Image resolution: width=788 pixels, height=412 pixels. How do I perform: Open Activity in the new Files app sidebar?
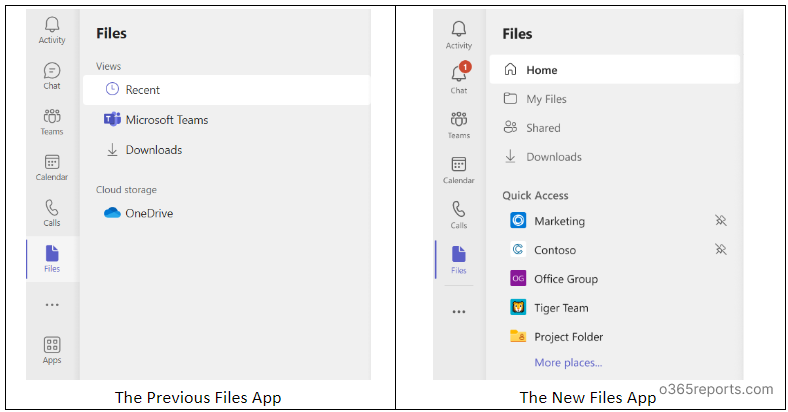[x=459, y=35]
